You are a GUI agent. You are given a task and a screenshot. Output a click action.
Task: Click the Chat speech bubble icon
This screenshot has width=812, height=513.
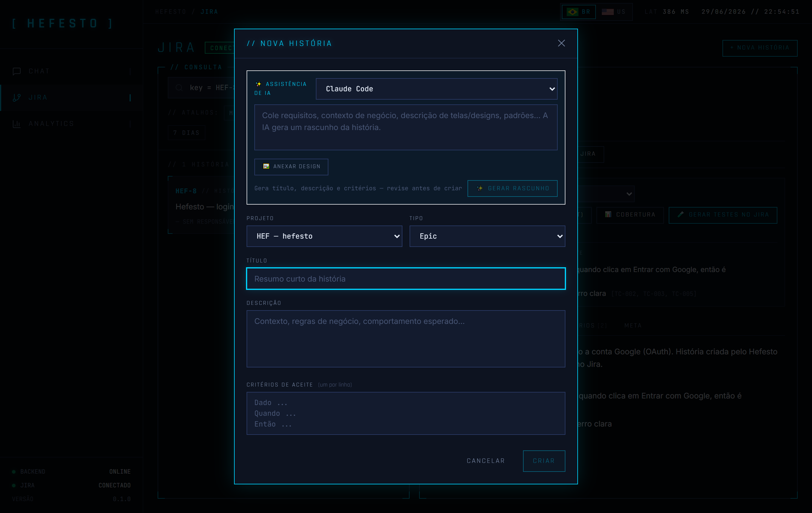(16, 71)
